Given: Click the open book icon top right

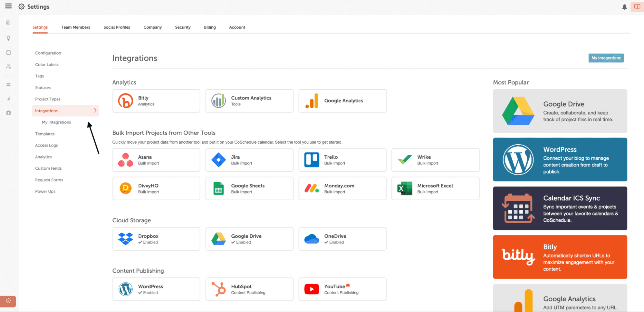Looking at the screenshot, I should point(637,7).
